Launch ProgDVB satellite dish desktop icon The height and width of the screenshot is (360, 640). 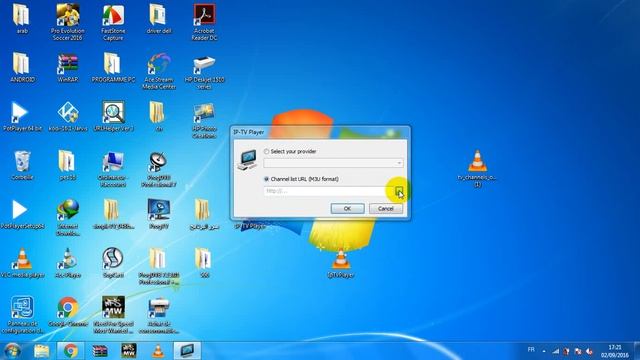click(x=158, y=169)
